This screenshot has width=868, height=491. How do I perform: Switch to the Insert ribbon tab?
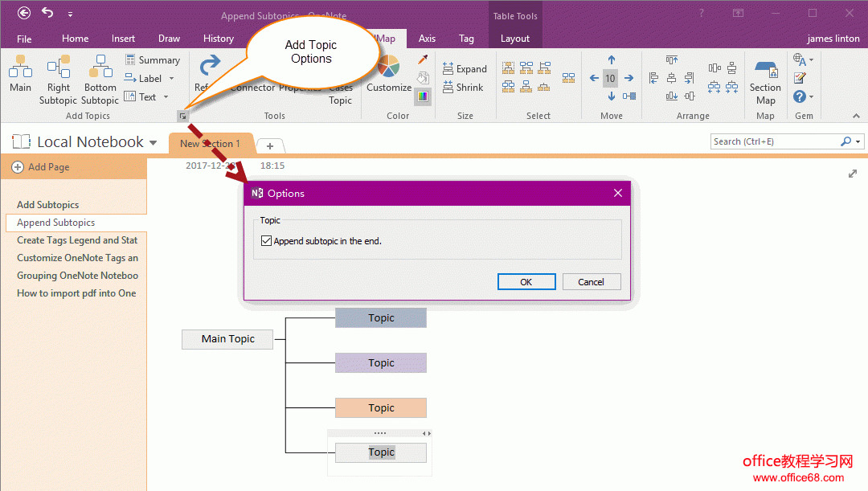[x=123, y=39]
